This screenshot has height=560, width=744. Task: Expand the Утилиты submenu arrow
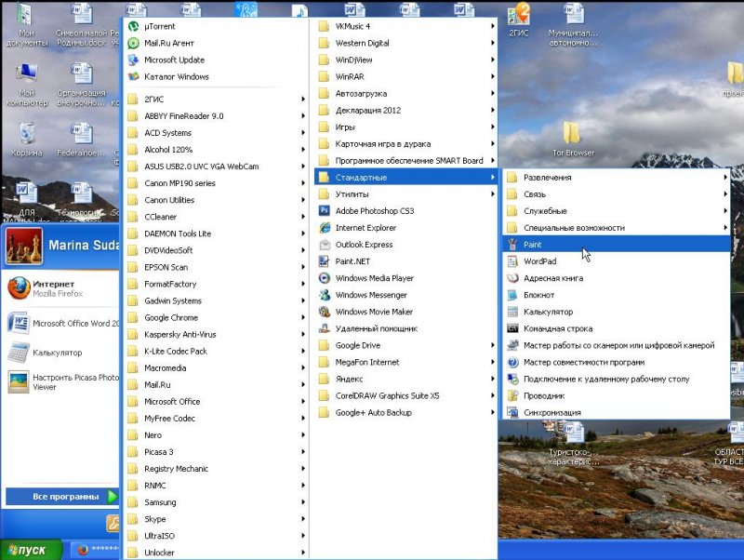pos(493,194)
